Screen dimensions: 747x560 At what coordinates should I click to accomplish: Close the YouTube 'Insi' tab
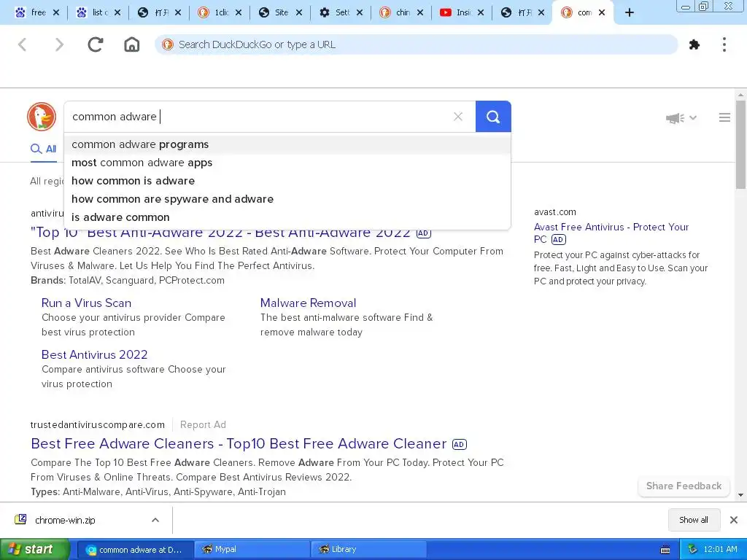click(x=481, y=13)
